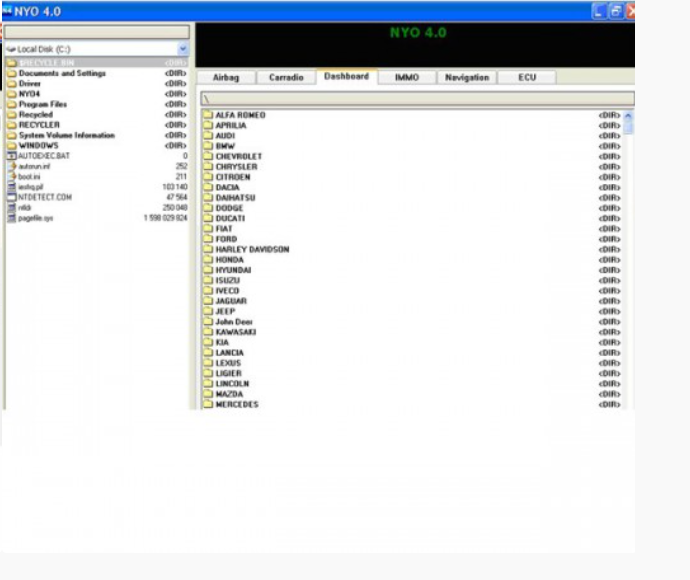690x580 pixels.
Task: Select the NYO4 folder in Local Disk
Action: [x=97, y=94]
